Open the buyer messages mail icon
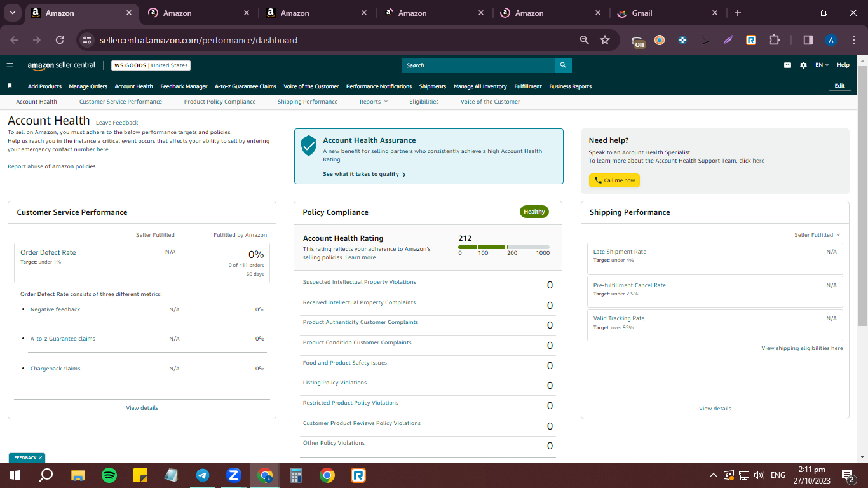The width and height of the screenshot is (868, 488). tap(788, 65)
